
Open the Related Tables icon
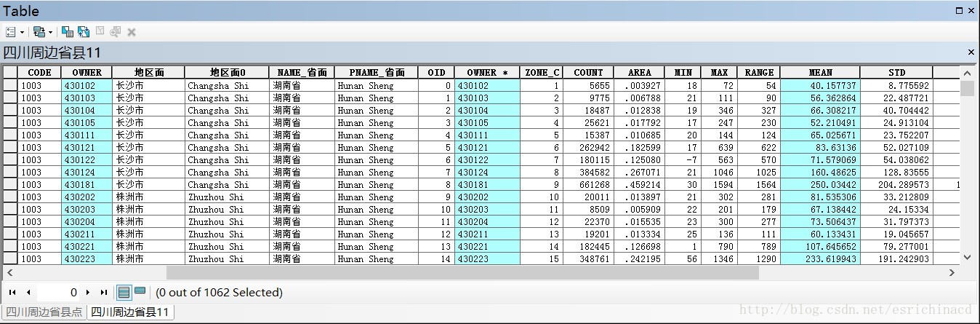click(39, 32)
